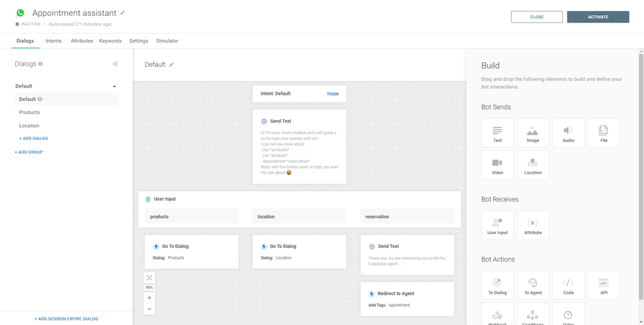Choose the Audio element tile
Viewport: 644px width, 325px height.
[x=568, y=133]
